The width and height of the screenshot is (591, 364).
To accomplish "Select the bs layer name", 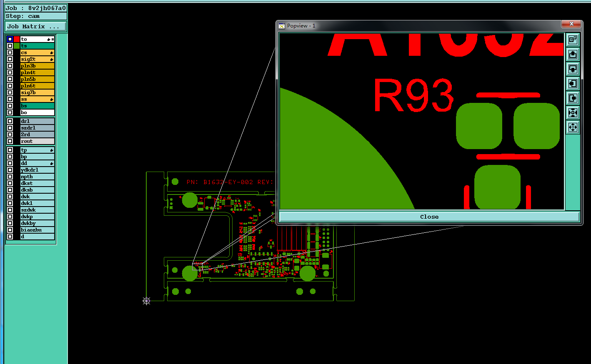I will 38,106.
